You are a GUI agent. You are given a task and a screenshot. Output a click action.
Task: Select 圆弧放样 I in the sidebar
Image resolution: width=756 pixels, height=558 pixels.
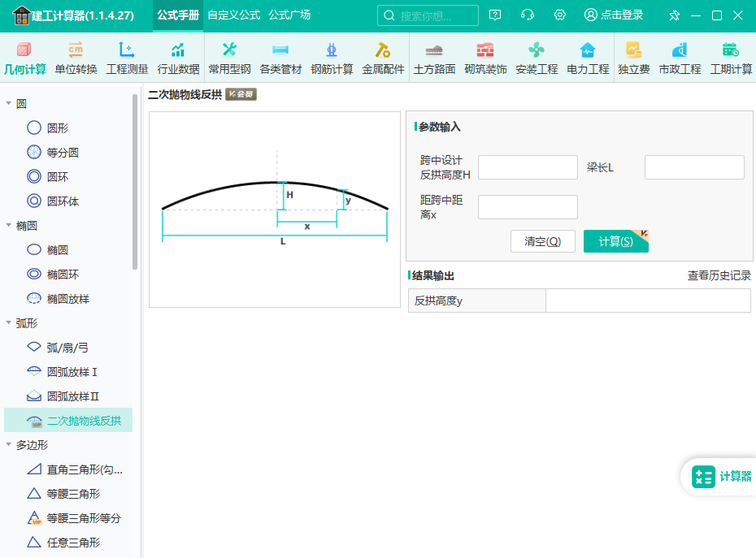72,372
